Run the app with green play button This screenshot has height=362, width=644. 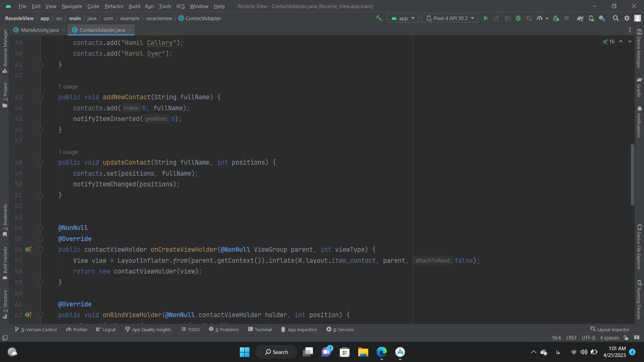[x=486, y=18]
